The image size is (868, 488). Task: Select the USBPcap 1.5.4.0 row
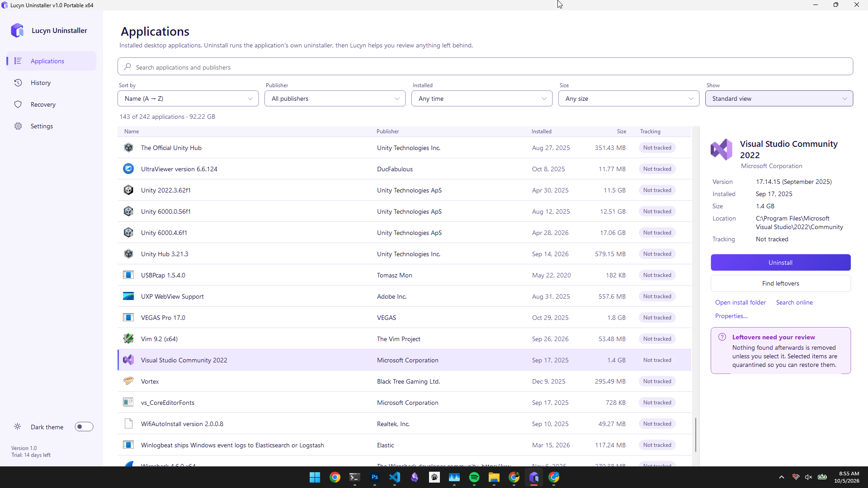[405, 275]
